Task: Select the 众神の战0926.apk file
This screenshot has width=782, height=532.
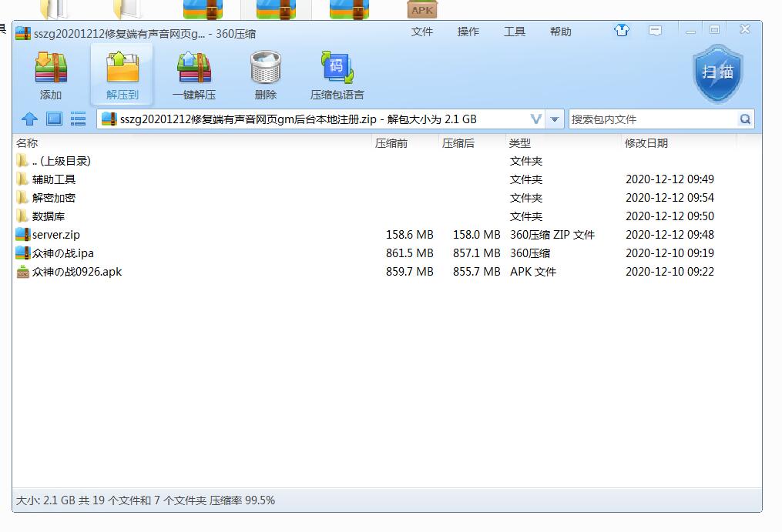Action: click(x=77, y=272)
